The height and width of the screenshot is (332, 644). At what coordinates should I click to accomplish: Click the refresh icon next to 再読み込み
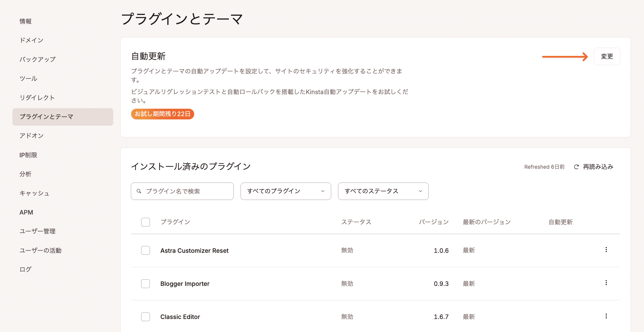576,167
